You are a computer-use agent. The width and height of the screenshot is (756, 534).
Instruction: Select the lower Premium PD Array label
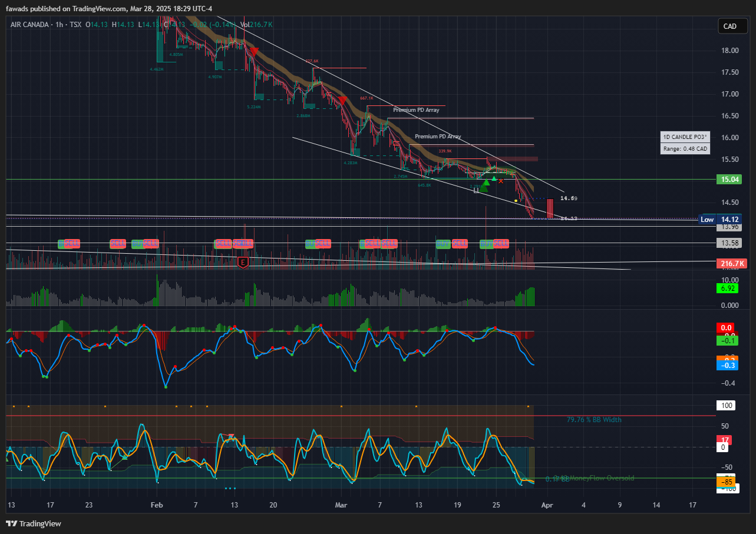pos(438,137)
